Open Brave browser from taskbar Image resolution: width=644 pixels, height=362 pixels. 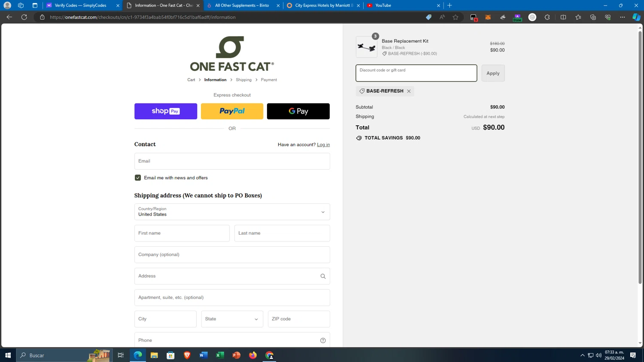(x=187, y=355)
